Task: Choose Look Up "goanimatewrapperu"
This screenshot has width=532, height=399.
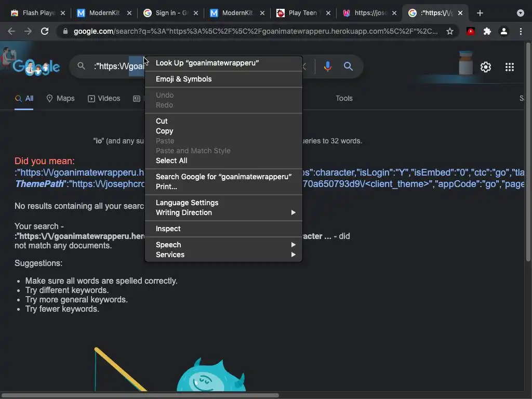Action: click(x=223, y=63)
